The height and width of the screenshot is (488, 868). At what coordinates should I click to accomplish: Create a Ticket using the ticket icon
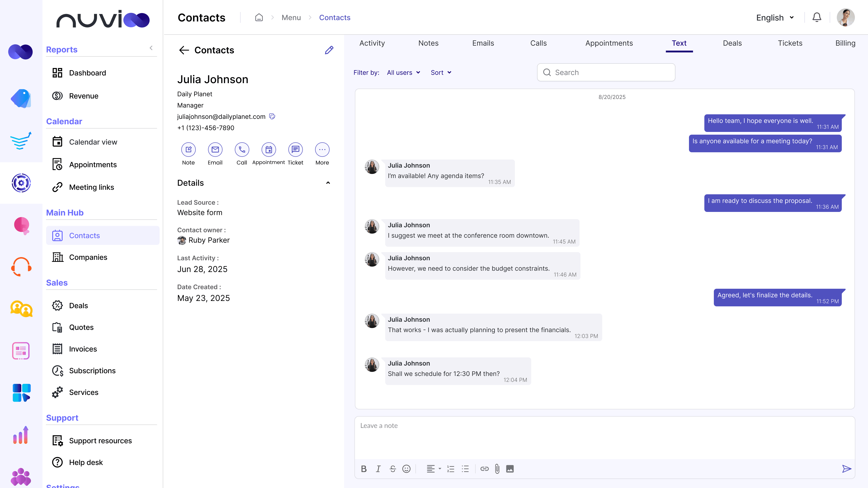click(295, 150)
